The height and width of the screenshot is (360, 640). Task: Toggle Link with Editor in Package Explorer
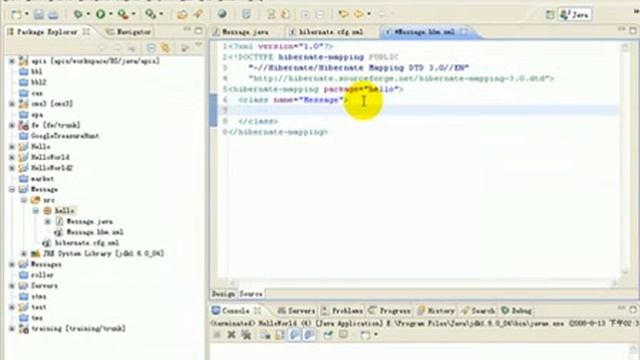click(165, 48)
